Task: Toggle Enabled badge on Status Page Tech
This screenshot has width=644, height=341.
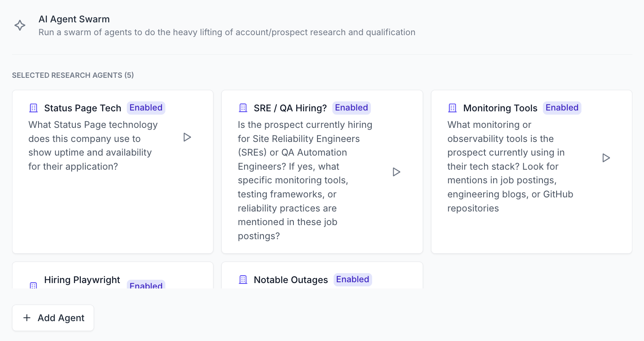Action: [146, 108]
